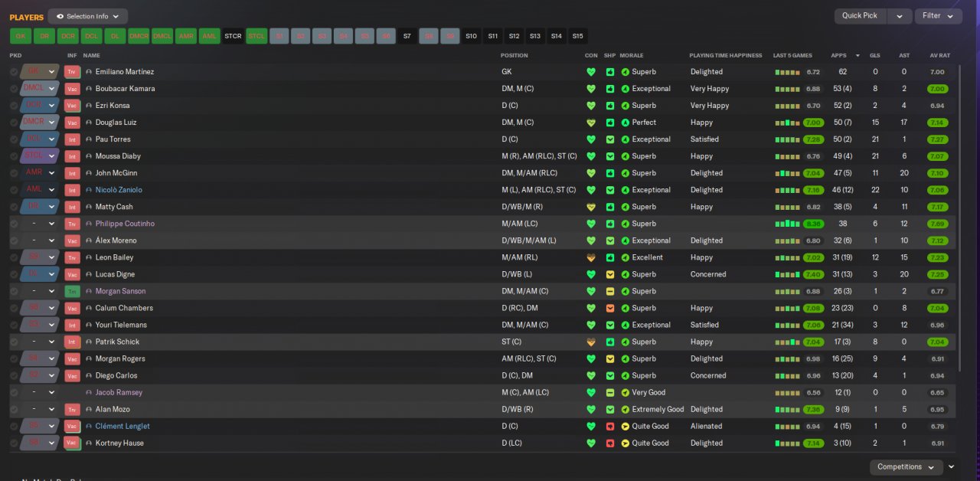
Task: Open Nicolò Zaniolo's player name link
Action: click(119, 190)
